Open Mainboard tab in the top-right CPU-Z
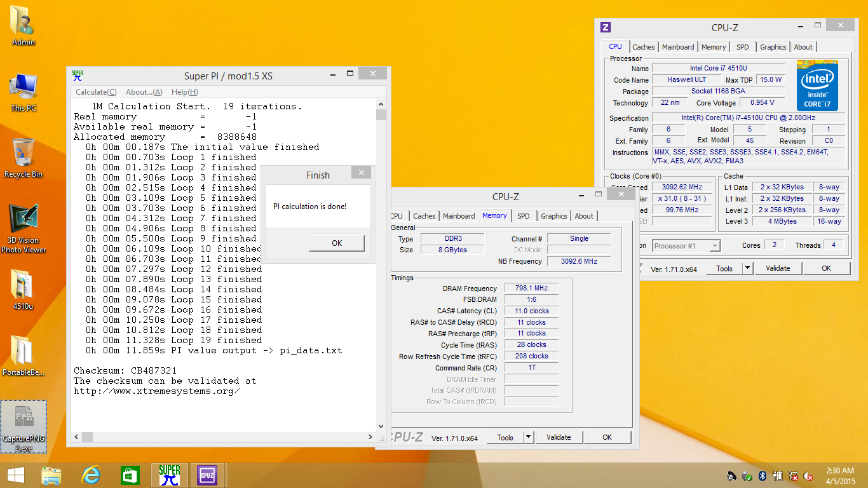This screenshot has height=488, width=868. (678, 47)
